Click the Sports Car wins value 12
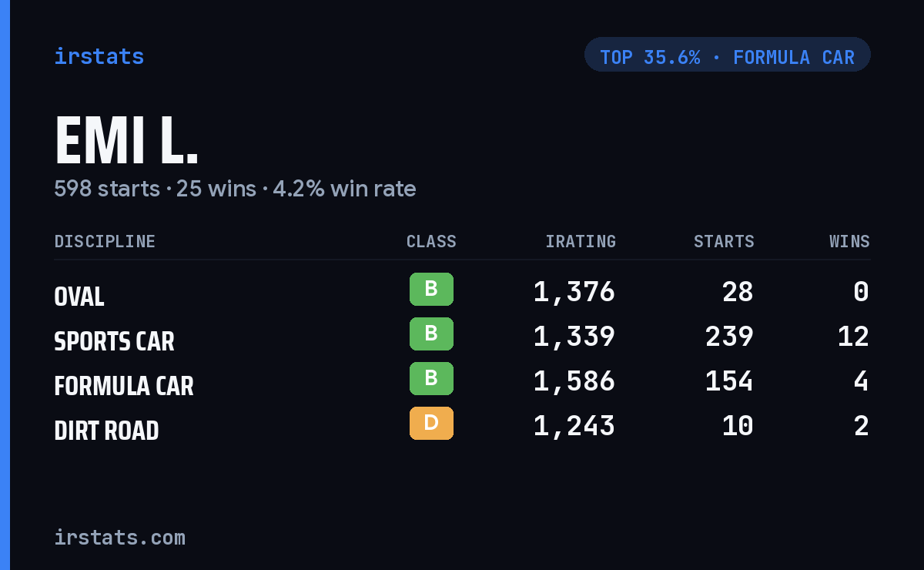The image size is (924, 570). point(853,337)
